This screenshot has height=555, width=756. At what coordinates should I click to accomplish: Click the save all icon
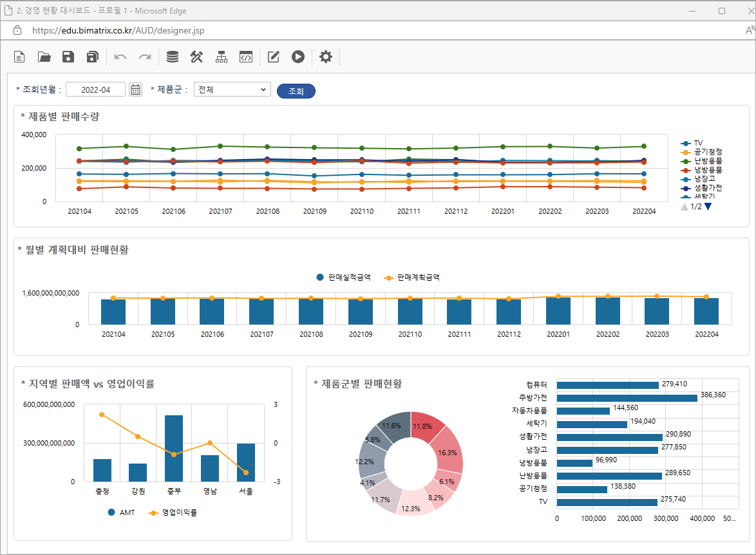92,57
